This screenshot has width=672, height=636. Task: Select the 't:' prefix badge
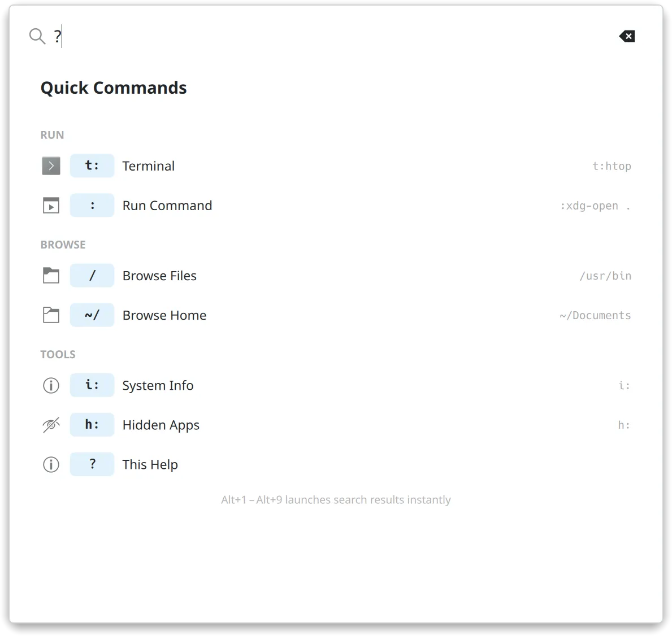click(92, 165)
